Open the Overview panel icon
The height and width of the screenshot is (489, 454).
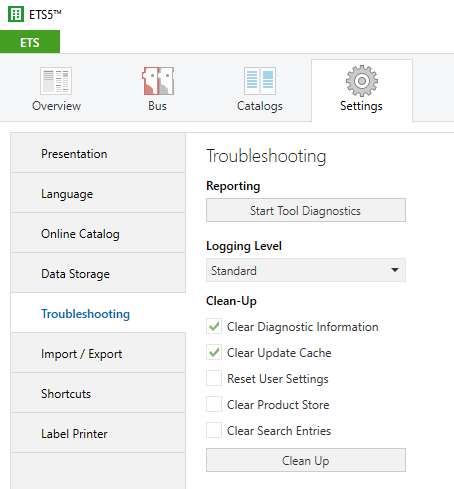tap(56, 81)
